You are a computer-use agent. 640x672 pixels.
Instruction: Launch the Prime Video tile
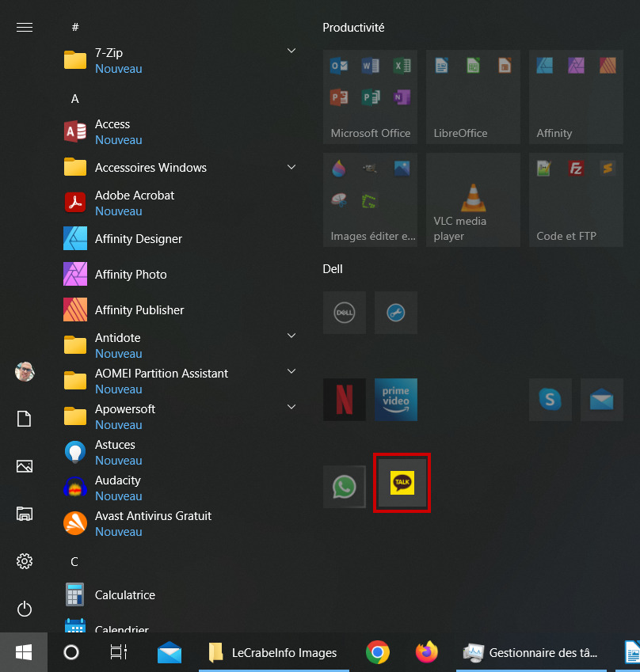click(395, 400)
